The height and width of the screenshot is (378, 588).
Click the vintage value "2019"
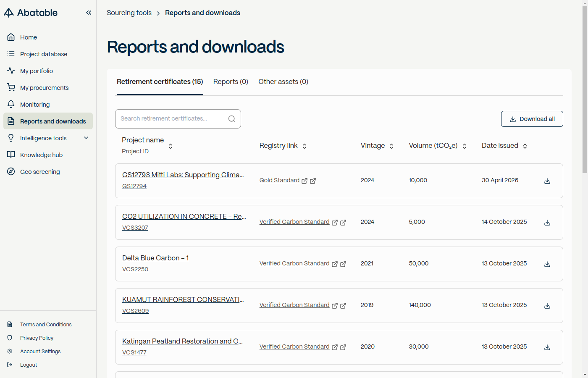coord(367,305)
